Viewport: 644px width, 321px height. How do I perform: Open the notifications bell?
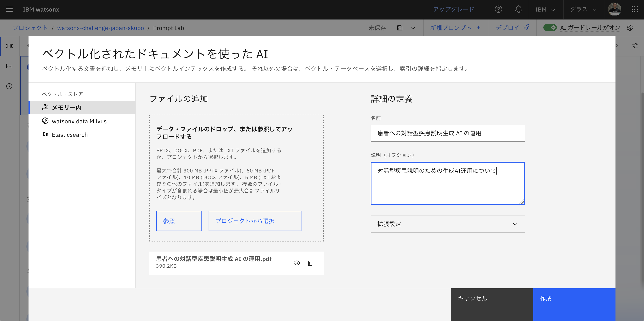[x=518, y=9]
